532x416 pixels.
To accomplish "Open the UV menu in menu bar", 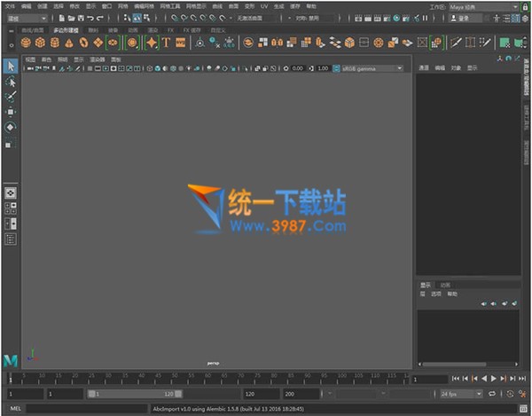I will click(x=264, y=6).
